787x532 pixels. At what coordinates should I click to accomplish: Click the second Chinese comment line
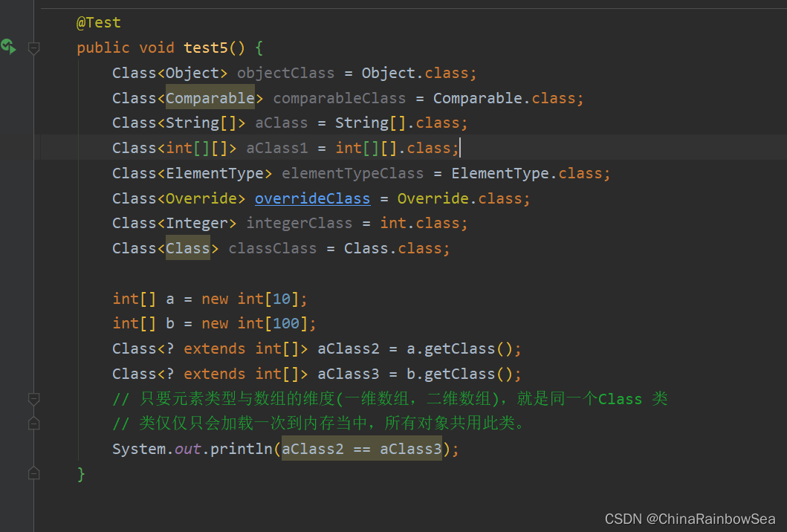pos(318,424)
